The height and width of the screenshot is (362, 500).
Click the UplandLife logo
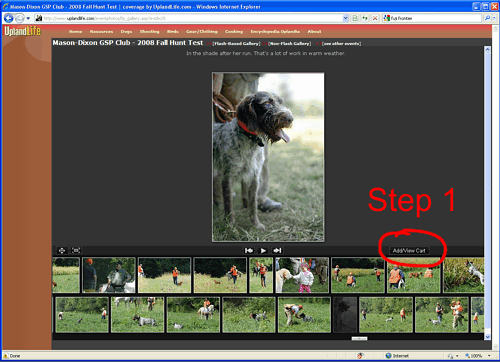point(22,31)
